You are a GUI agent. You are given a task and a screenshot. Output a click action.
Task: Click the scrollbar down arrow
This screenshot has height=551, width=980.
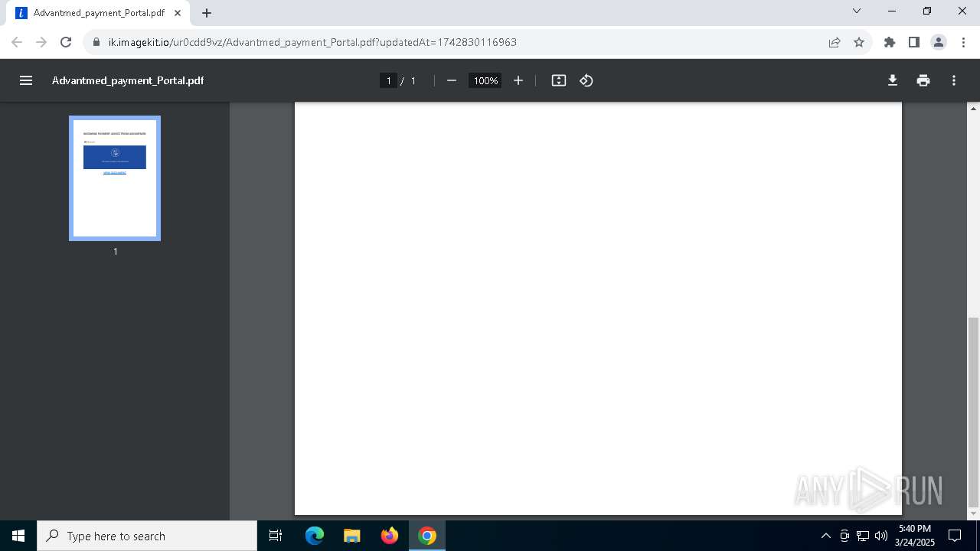pyautogui.click(x=974, y=514)
